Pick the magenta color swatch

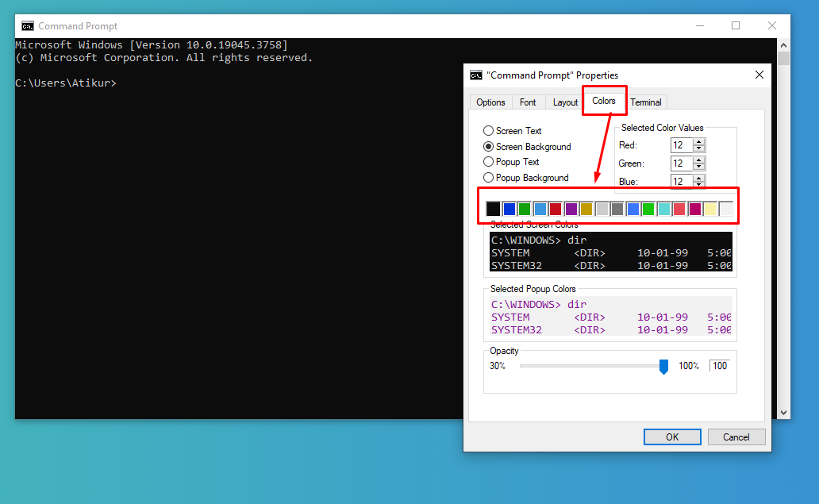[694, 209]
